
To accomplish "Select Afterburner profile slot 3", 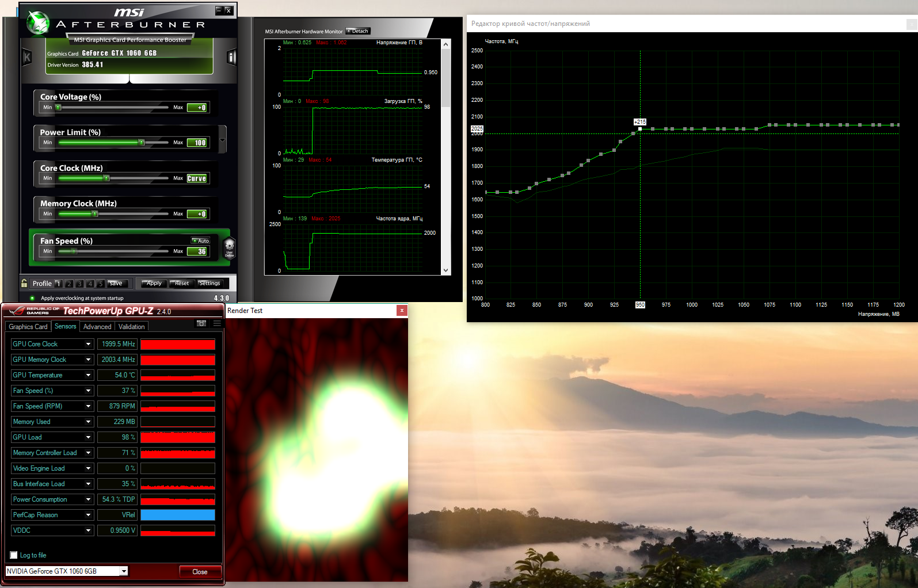I will coord(79,284).
